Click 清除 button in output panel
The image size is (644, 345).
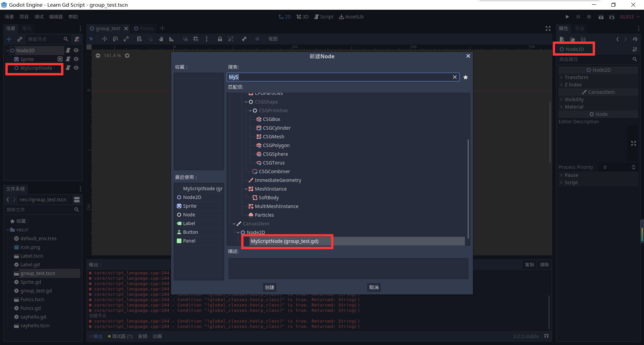point(544,265)
